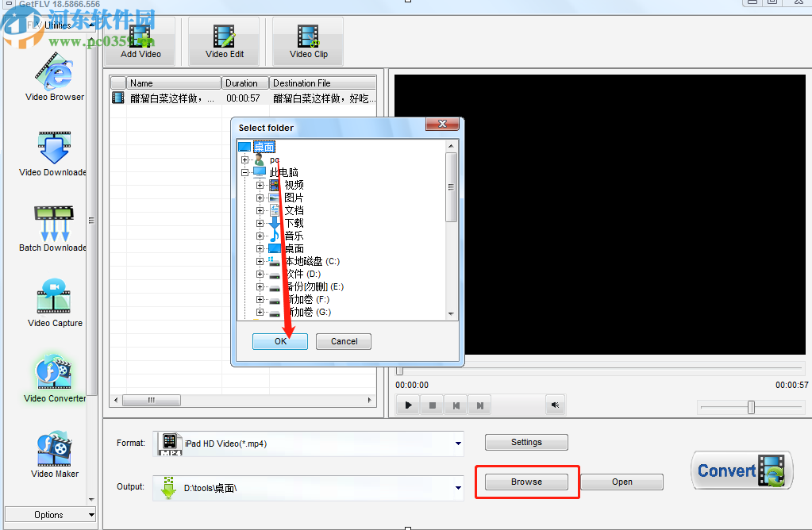Mute the preview audio
Screen dimensions: 812x530
pyautogui.click(x=556, y=405)
